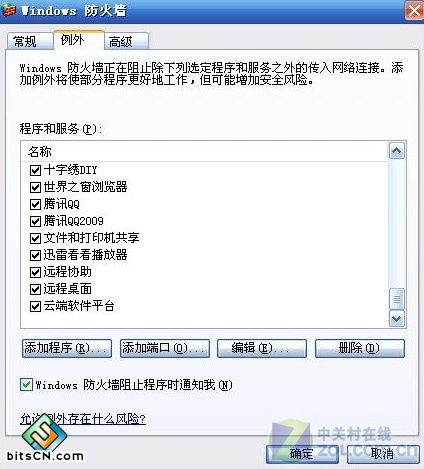Toggle the 腾讯QQ2009 checkbox

coord(35,221)
